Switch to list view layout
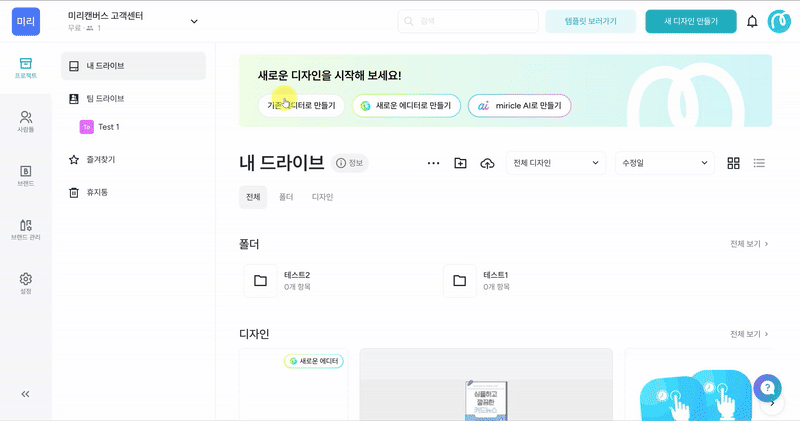This screenshot has width=800, height=421. pyautogui.click(x=759, y=163)
